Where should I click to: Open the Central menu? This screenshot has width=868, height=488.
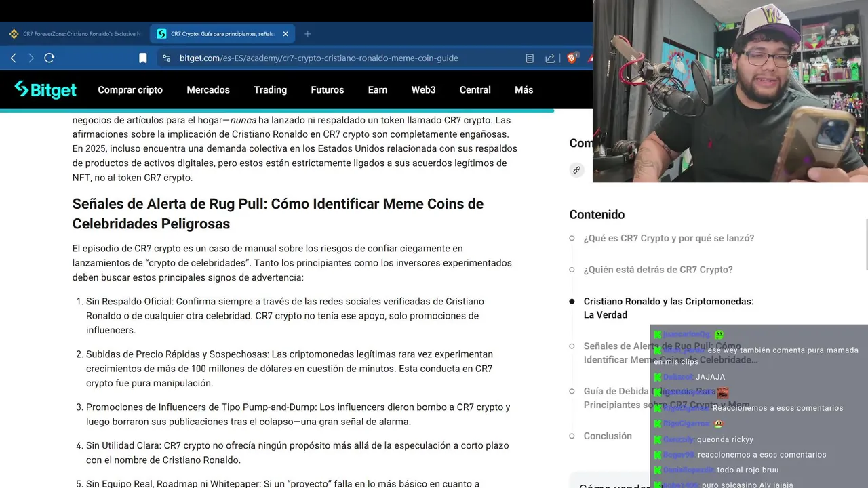pos(475,89)
